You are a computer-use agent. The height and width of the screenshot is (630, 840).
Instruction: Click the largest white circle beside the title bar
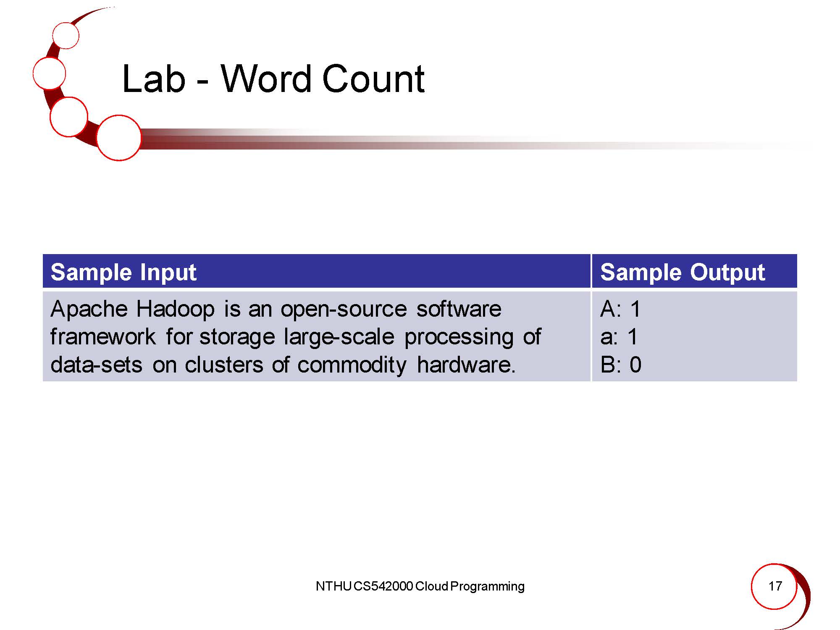[119, 138]
